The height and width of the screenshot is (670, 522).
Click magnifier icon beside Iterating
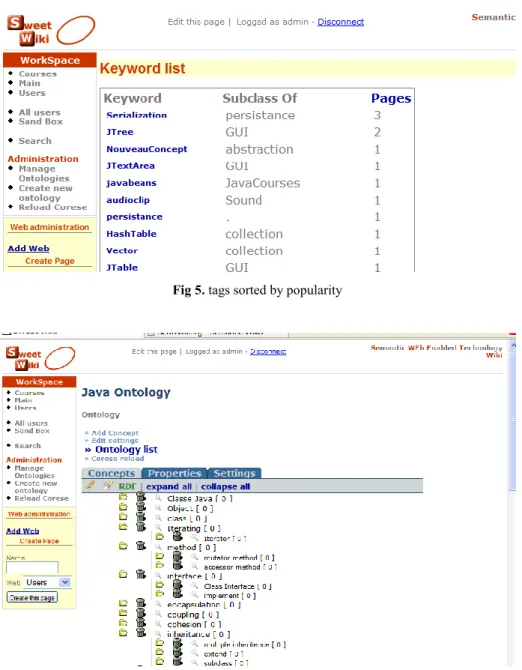point(158,528)
